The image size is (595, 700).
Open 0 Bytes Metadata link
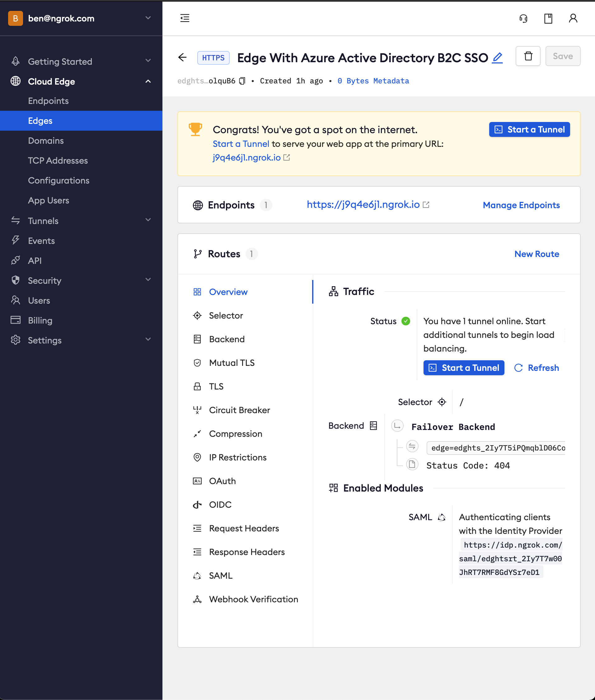coord(373,81)
